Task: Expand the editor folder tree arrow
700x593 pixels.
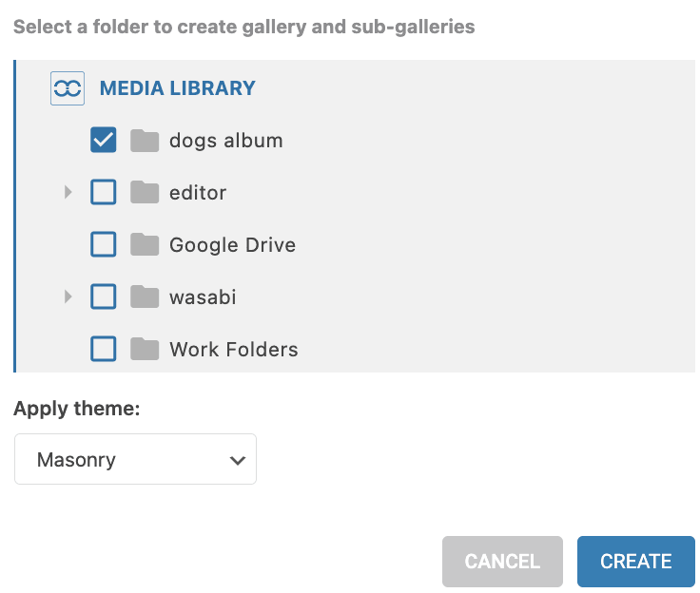Action: point(68,193)
